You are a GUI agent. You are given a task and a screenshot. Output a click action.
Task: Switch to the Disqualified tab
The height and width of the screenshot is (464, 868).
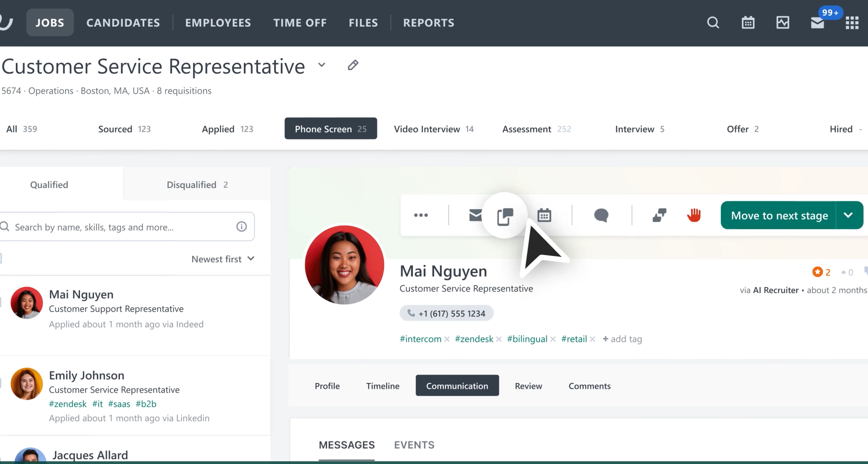[x=197, y=185]
